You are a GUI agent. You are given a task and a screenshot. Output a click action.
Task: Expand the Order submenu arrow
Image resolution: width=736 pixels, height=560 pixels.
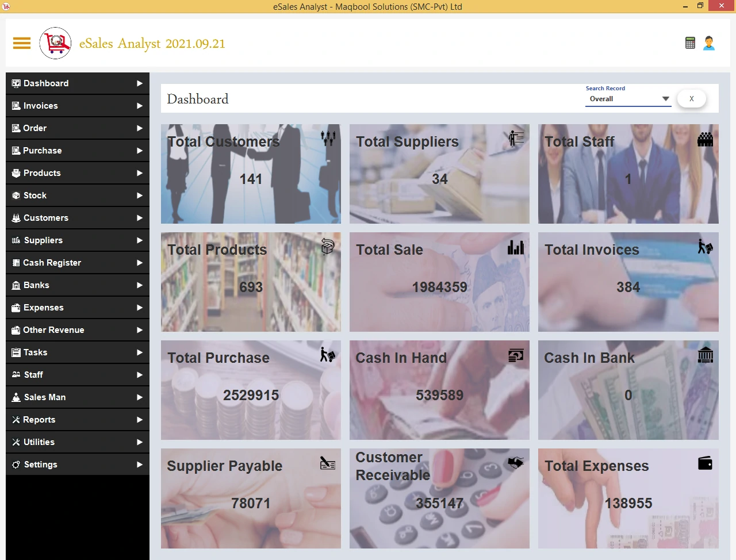[140, 128]
